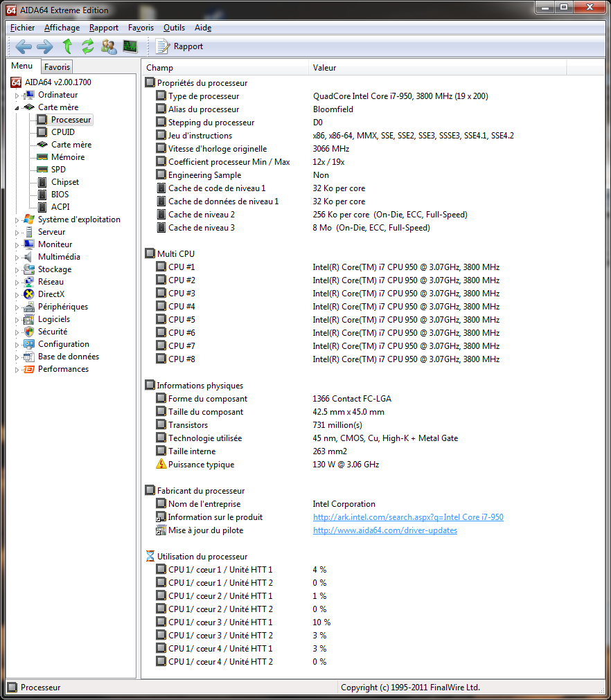
Task: Expand the Moniteur tree node
Action: [17, 244]
